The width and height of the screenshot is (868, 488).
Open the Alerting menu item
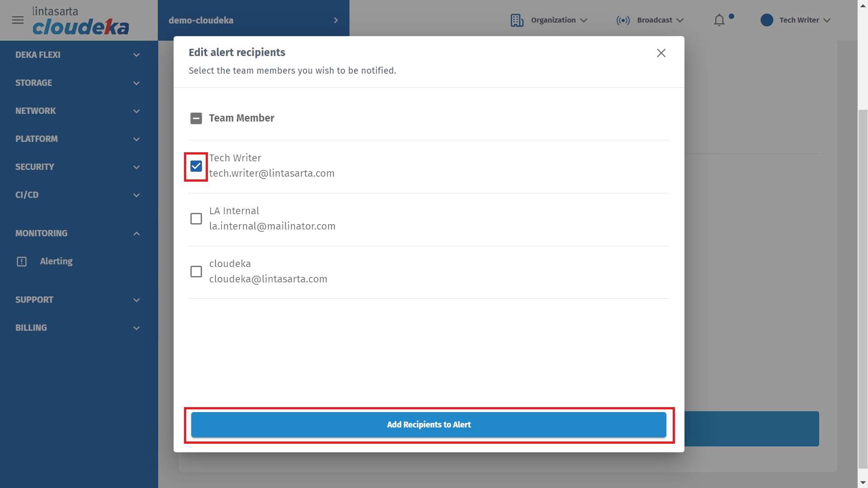(56, 262)
